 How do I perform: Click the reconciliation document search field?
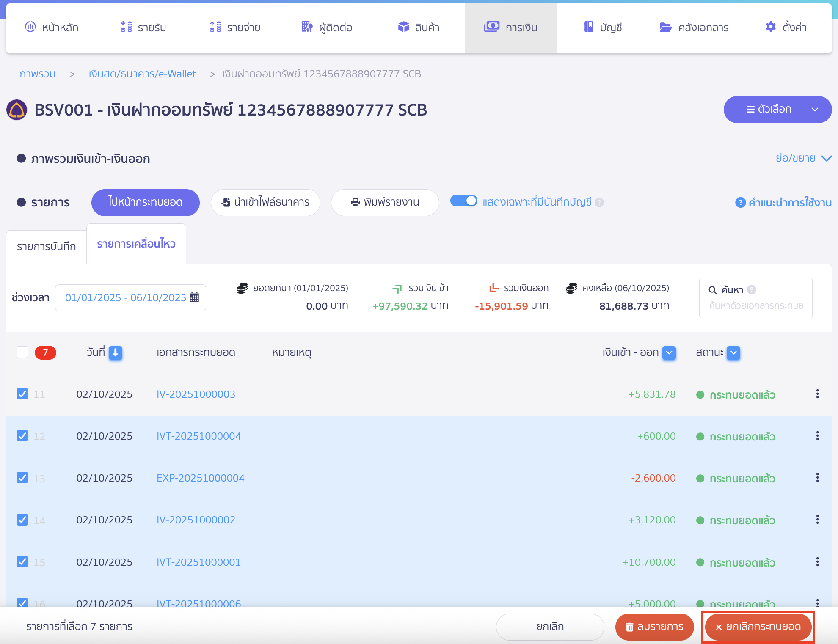(756, 305)
